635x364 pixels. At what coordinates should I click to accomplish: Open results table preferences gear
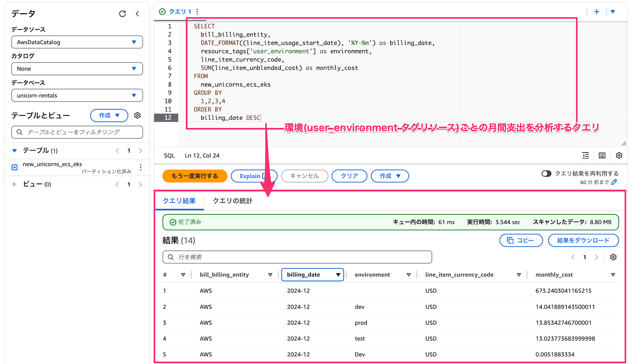click(613, 257)
